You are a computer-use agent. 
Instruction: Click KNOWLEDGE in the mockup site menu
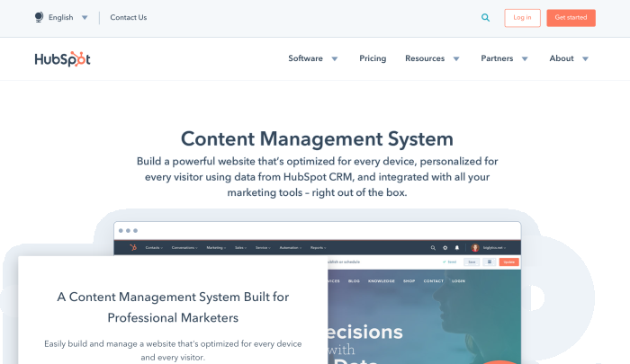pyautogui.click(x=382, y=281)
